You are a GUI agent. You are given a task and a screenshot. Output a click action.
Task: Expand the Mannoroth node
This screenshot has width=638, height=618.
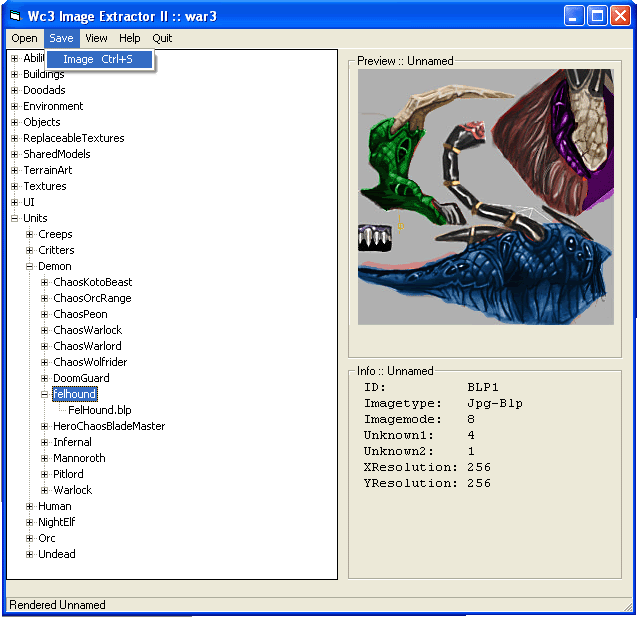pyautogui.click(x=44, y=459)
